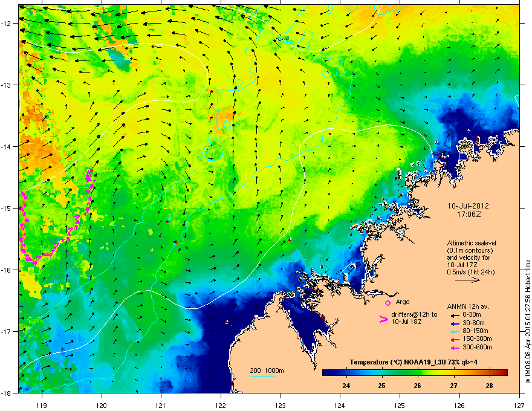Click the 'and velocity for' legend text
Viewport: 532px width, 411px height.
[469, 257]
